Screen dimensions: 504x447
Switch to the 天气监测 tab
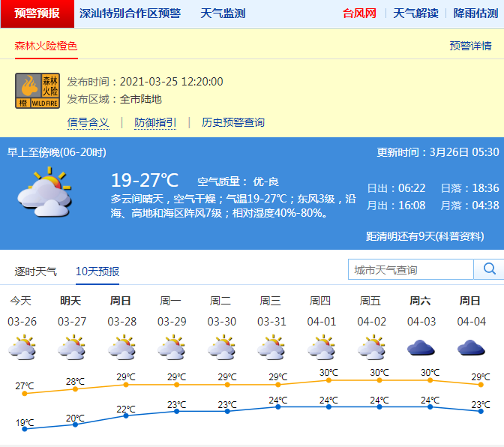pyautogui.click(x=223, y=13)
